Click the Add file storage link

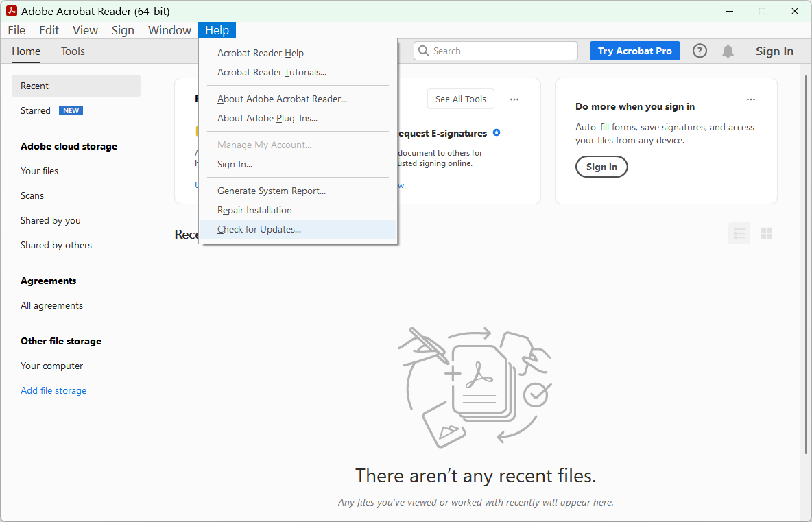[x=53, y=390]
